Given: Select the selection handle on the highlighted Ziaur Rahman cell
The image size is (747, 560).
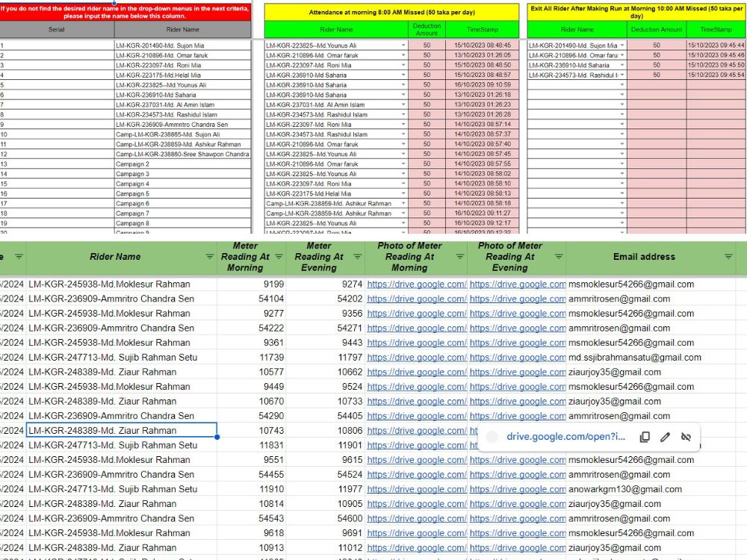Looking at the screenshot, I should coord(217,437).
